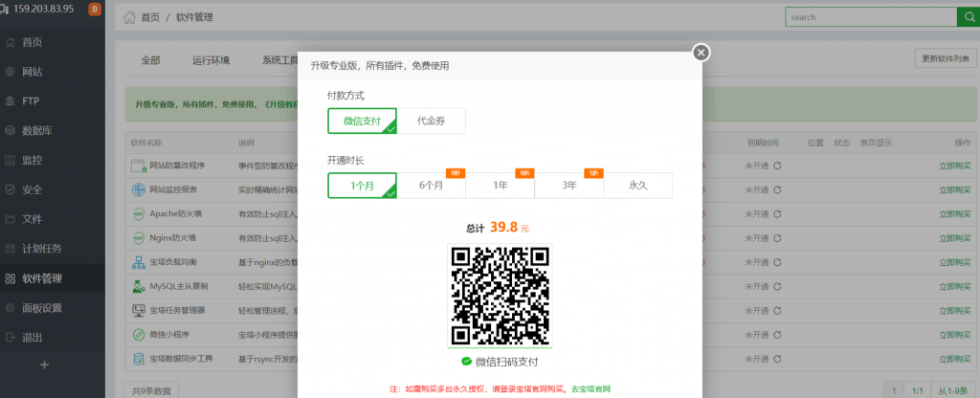Click the 共9条数据 count label
The image size is (980, 398).
(x=151, y=390)
